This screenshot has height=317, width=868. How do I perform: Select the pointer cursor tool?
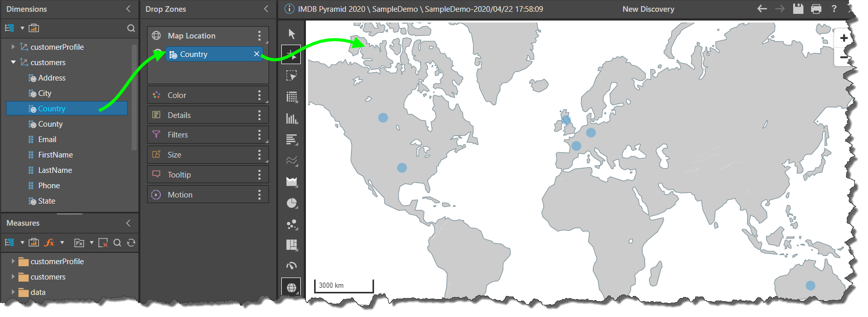(292, 34)
